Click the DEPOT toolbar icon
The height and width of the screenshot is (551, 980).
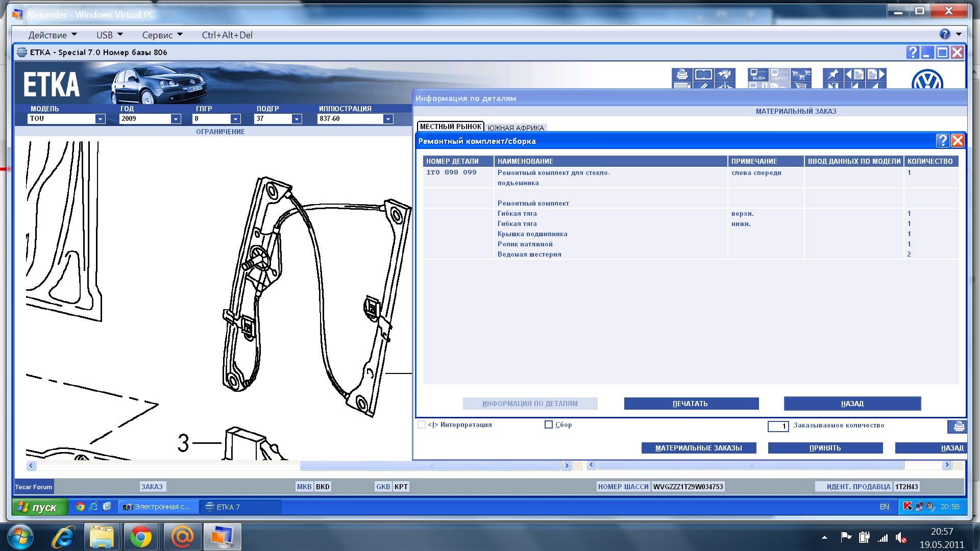pyautogui.click(x=779, y=74)
